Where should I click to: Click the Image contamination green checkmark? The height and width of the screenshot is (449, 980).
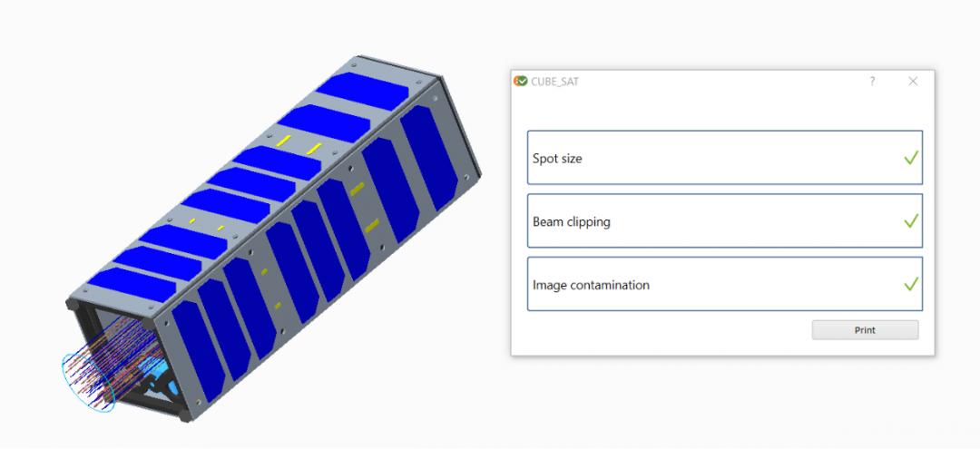click(x=911, y=285)
